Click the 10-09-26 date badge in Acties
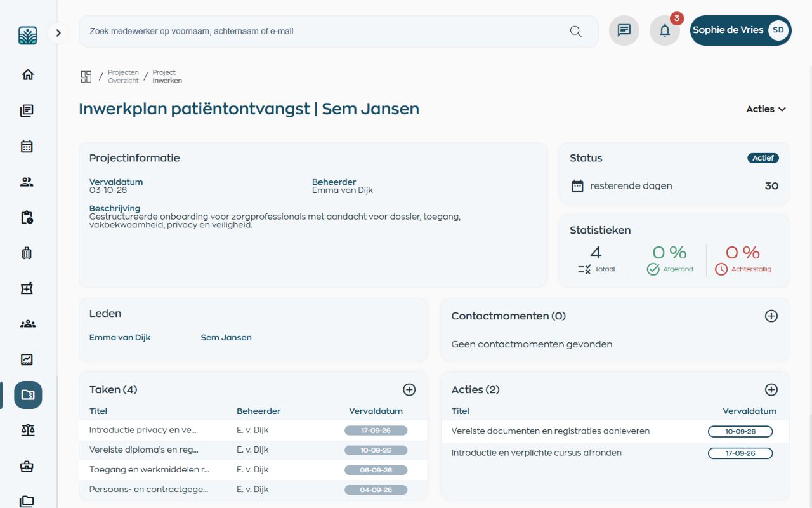The image size is (812, 508). pyautogui.click(x=740, y=432)
